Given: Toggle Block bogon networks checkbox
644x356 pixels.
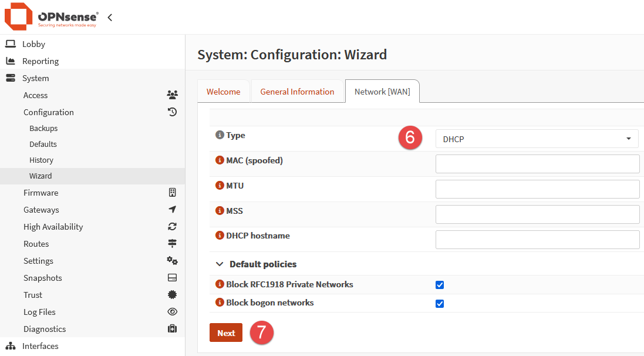Looking at the screenshot, I should 440,304.
